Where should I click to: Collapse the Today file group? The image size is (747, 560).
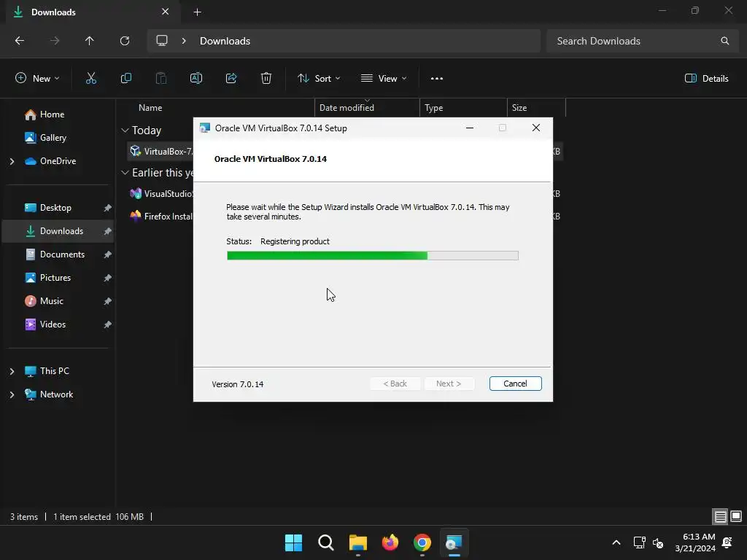tap(125, 131)
